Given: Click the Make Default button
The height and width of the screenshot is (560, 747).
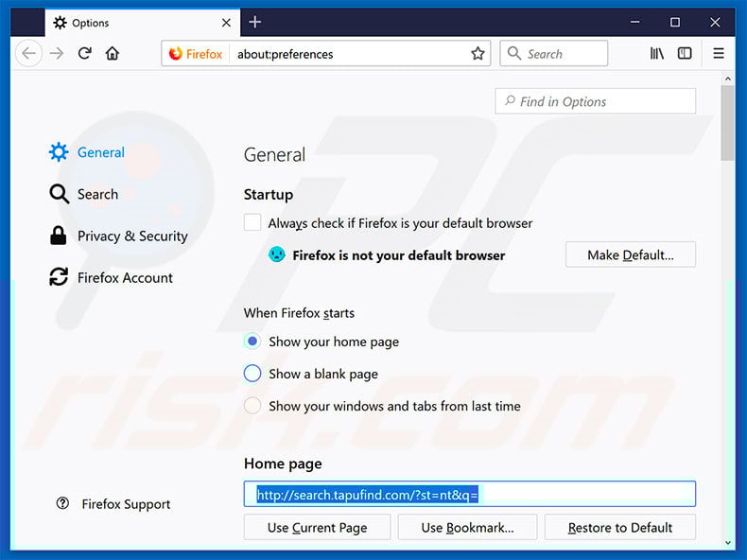Looking at the screenshot, I should pyautogui.click(x=631, y=255).
